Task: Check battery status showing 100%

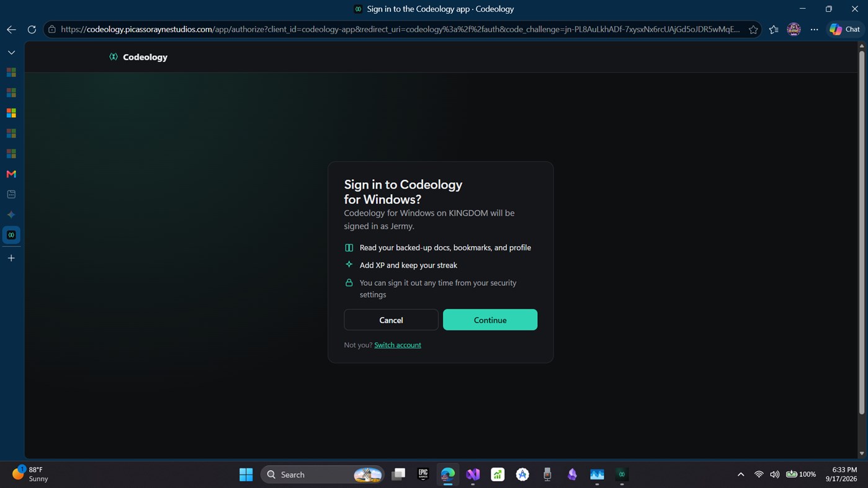Action: pos(801,474)
